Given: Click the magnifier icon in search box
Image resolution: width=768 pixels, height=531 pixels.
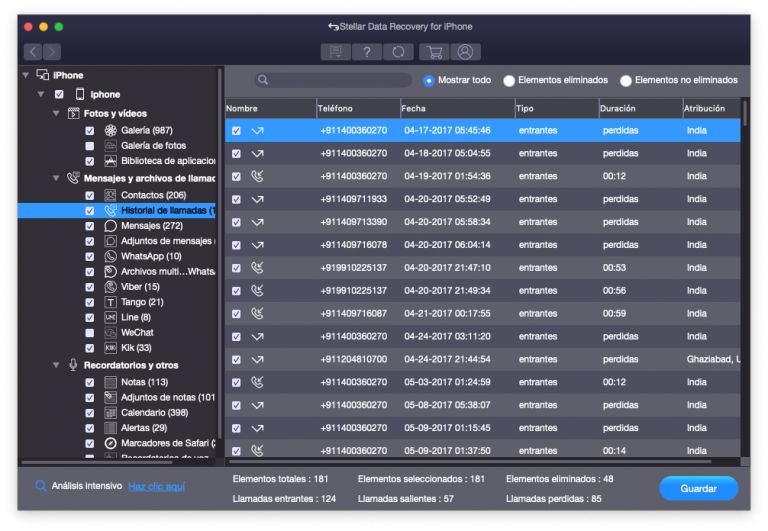Looking at the screenshot, I should [263, 80].
